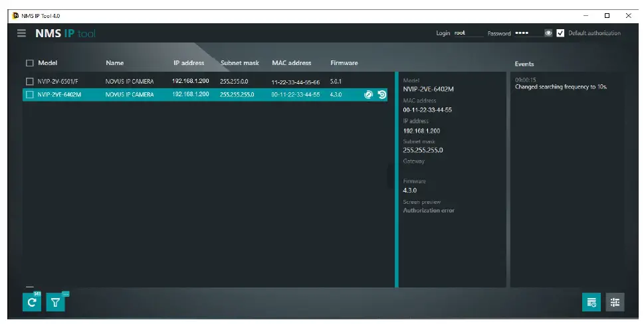Select the NVIP-2V-6501/F model cell
This screenshot has height=324, width=644.
58,82
